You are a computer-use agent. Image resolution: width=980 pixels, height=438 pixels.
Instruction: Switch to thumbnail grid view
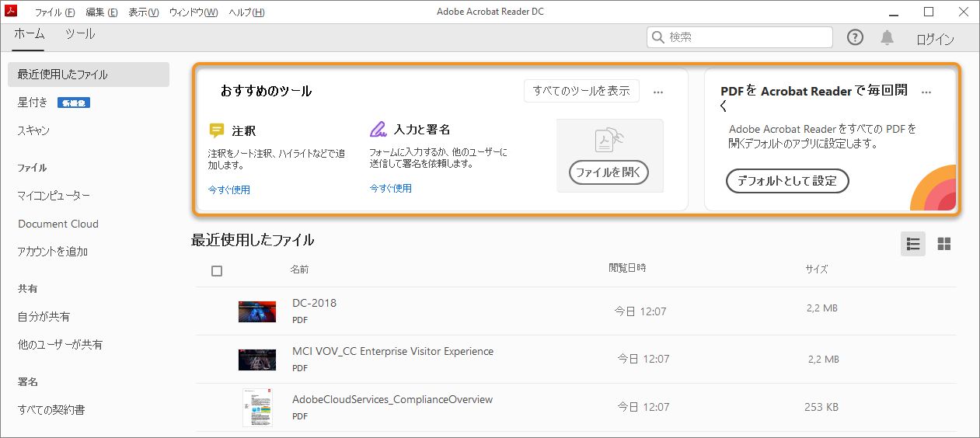[x=944, y=244]
